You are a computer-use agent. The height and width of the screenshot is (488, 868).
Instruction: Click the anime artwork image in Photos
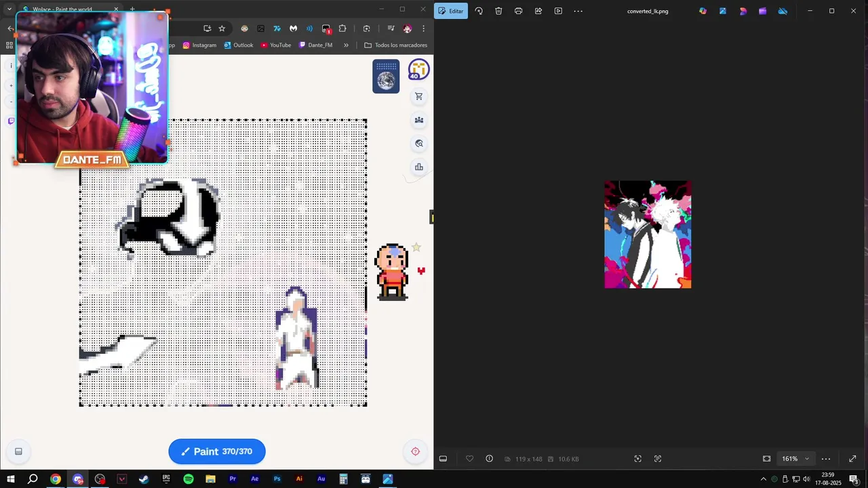click(648, 235)
